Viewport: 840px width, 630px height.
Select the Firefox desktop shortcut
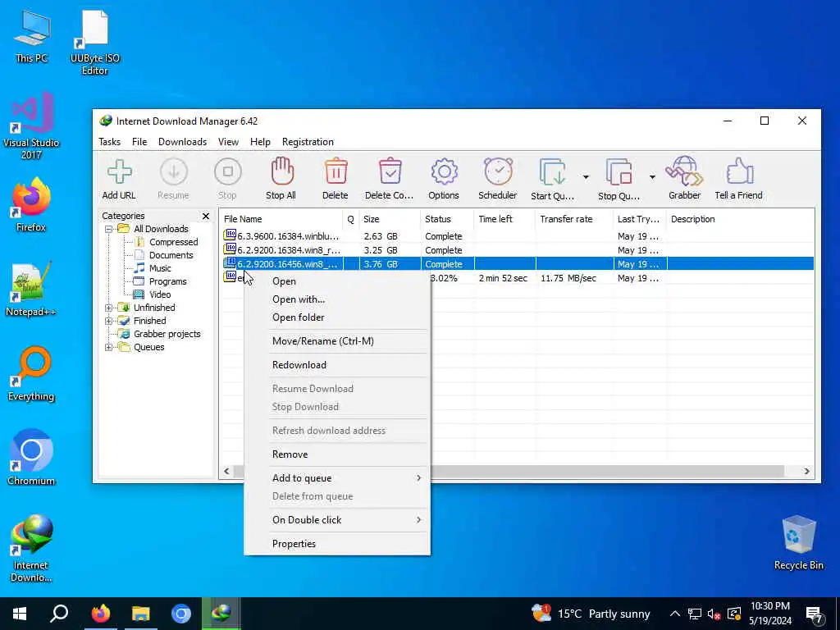coord(31,205)
